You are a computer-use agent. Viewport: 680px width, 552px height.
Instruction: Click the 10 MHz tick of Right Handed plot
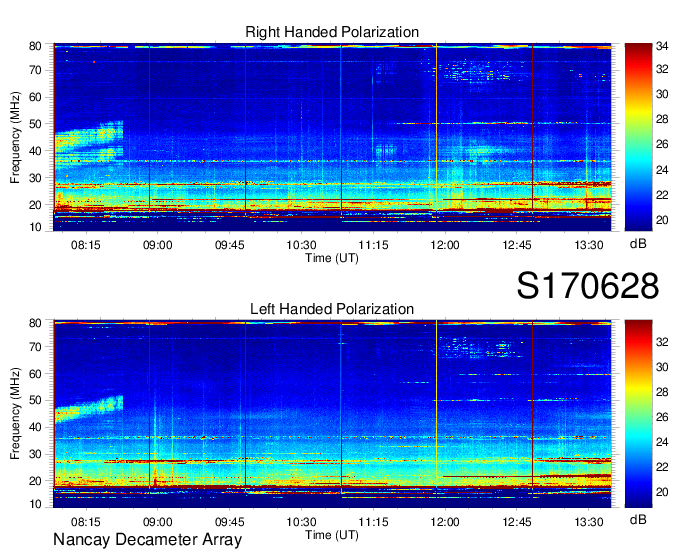pos(35,227)
